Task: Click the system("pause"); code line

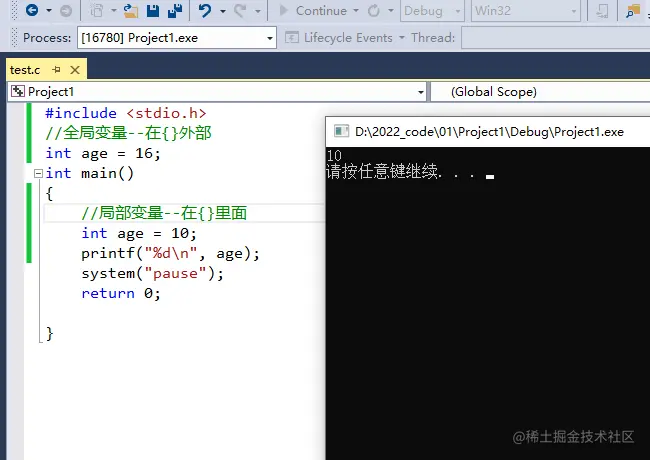Action: [152, 274]
